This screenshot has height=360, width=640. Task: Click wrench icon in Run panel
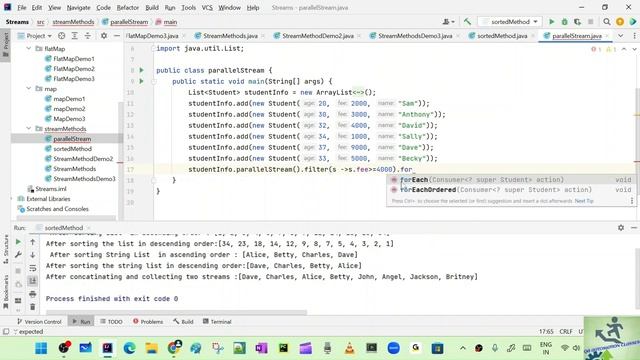tap(18, 255)
